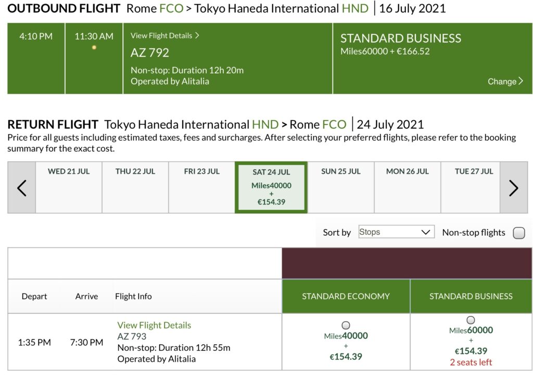
Task: Select Standard Economy fare for AZ 793
Action: point(346,324)
